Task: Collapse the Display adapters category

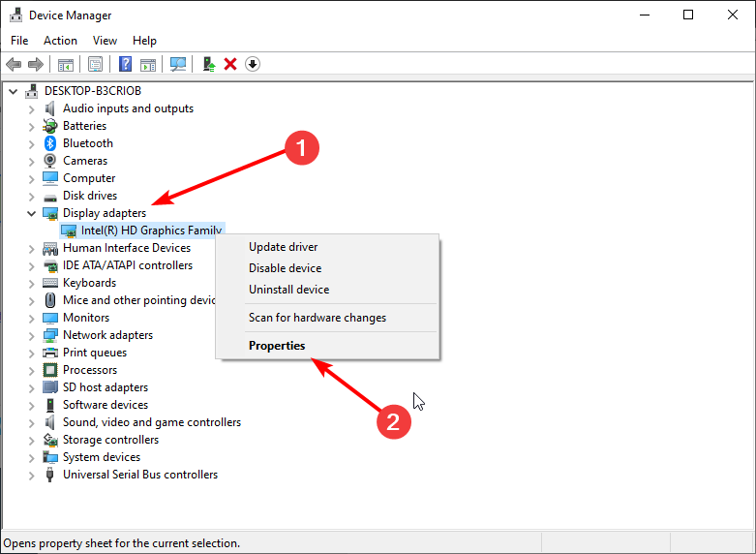Action: 32,213
